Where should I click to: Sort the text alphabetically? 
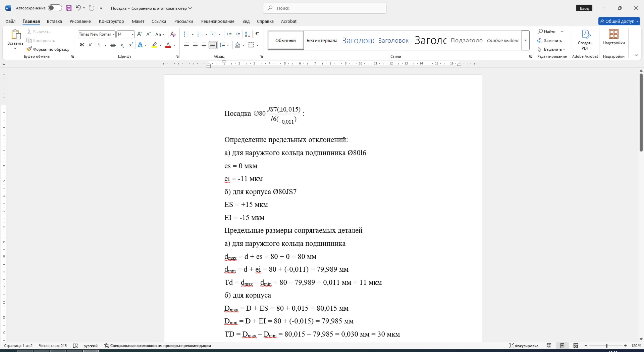248,34
